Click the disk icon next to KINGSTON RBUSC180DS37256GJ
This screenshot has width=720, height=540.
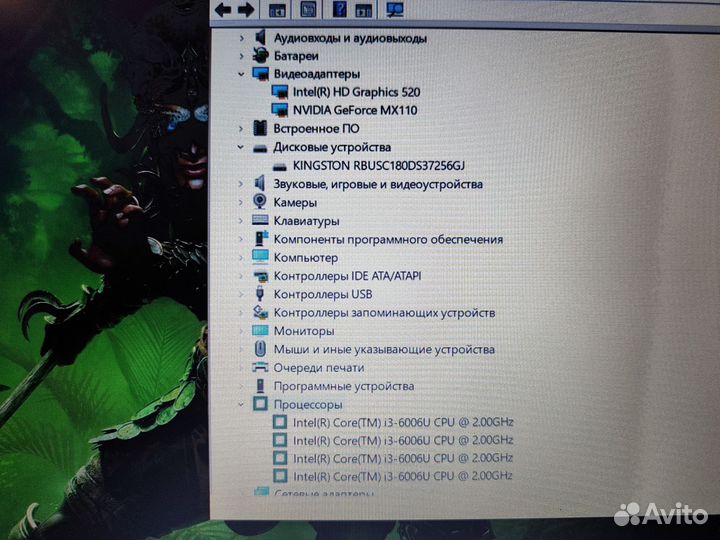[279, 166]
